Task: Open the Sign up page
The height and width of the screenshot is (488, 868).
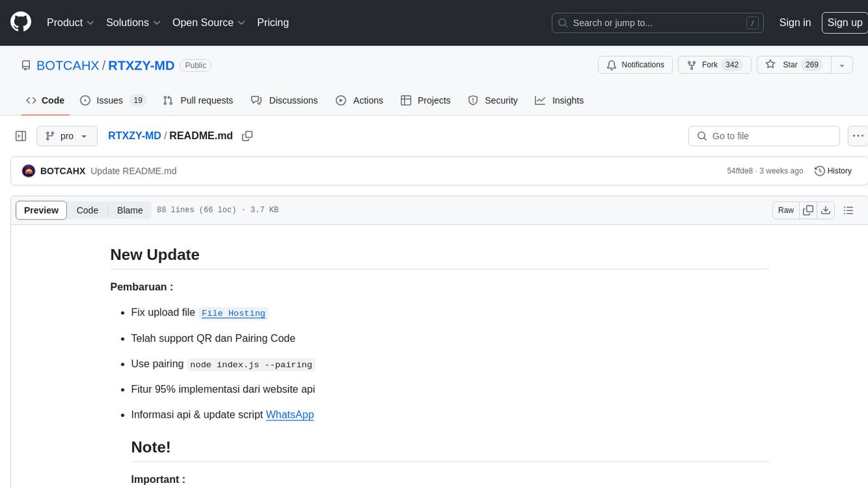Action: coord(844,22)
